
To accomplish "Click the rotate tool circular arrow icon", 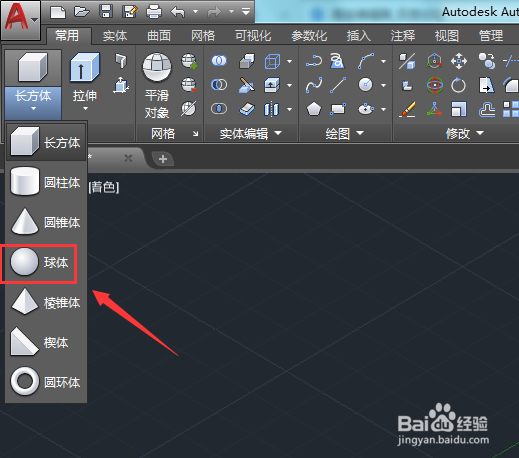I will click(x=458, y=85).
